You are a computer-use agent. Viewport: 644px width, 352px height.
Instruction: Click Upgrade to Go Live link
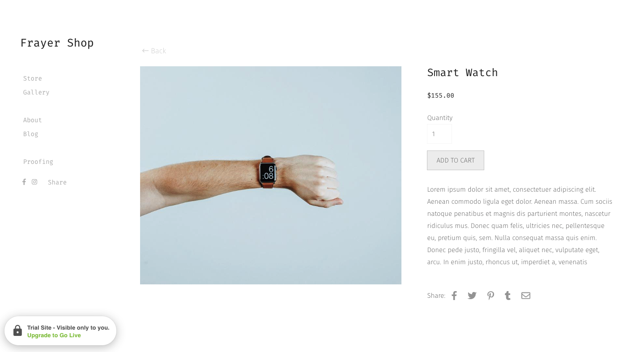[x=54, y=335]
